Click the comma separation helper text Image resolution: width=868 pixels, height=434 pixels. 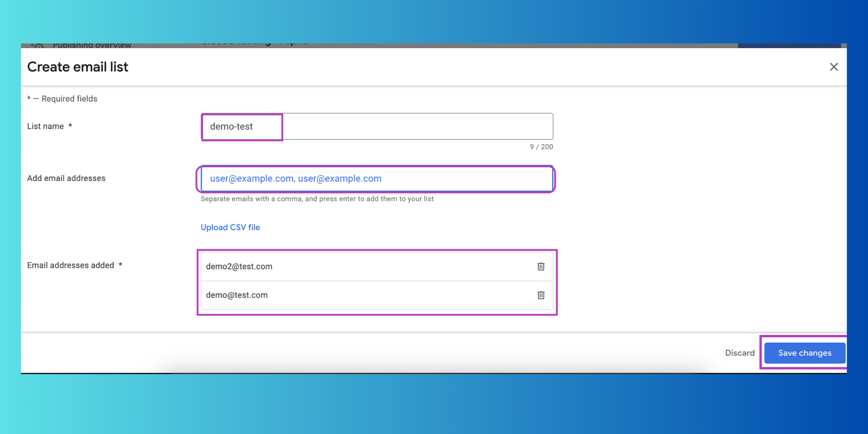pyautogui.click(x=317, y=199)
